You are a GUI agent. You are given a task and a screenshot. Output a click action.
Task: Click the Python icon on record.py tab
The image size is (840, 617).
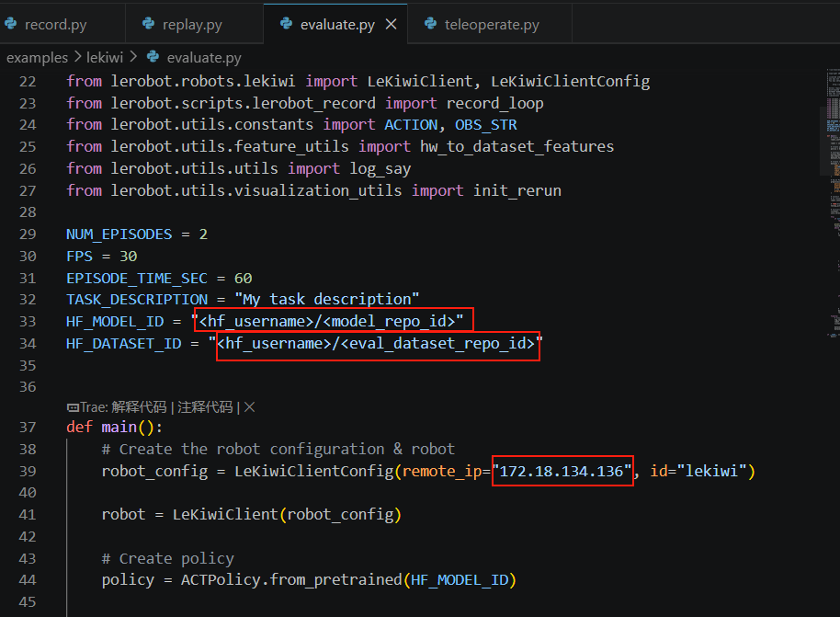[10, 24]
